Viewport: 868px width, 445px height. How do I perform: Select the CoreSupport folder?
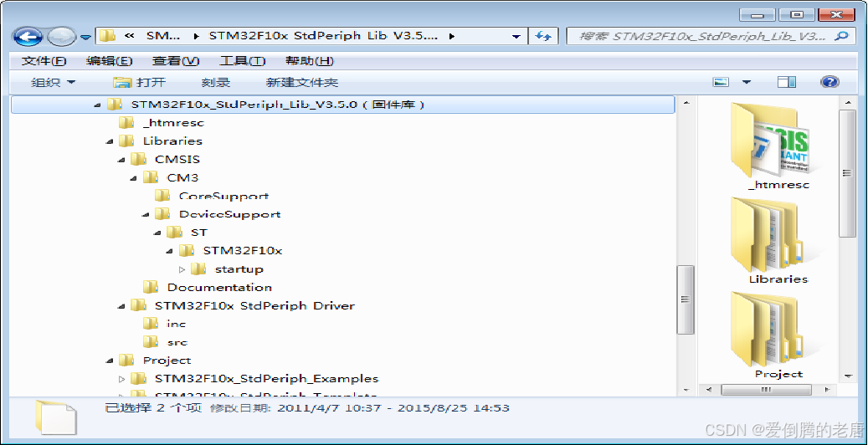pos(223,196)
